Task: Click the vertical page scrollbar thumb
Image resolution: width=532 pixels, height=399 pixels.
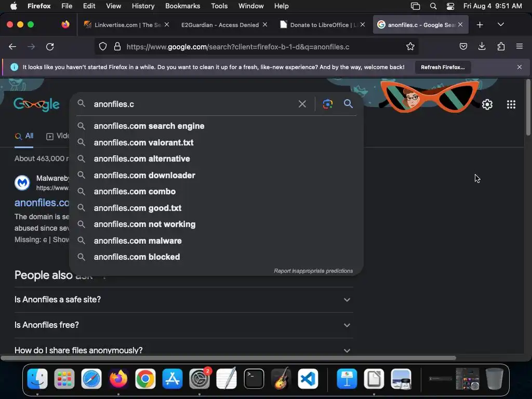Action: [x=528, y=108]
